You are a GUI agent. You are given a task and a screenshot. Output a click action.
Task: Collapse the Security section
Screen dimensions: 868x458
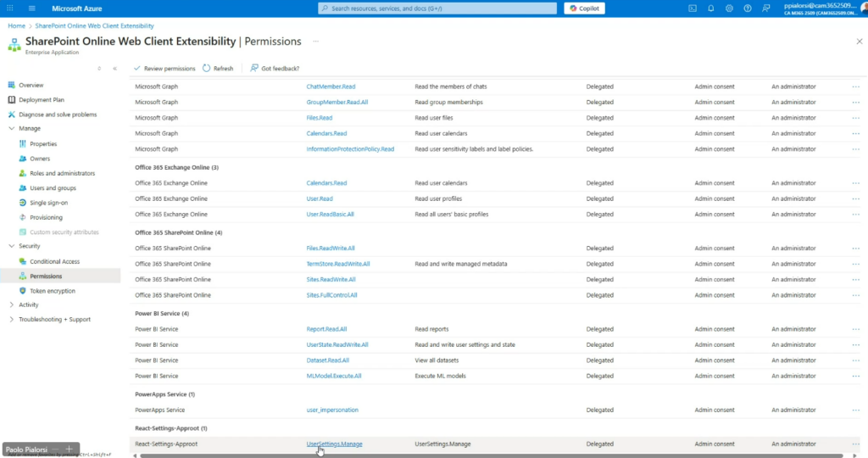(12, 246)
